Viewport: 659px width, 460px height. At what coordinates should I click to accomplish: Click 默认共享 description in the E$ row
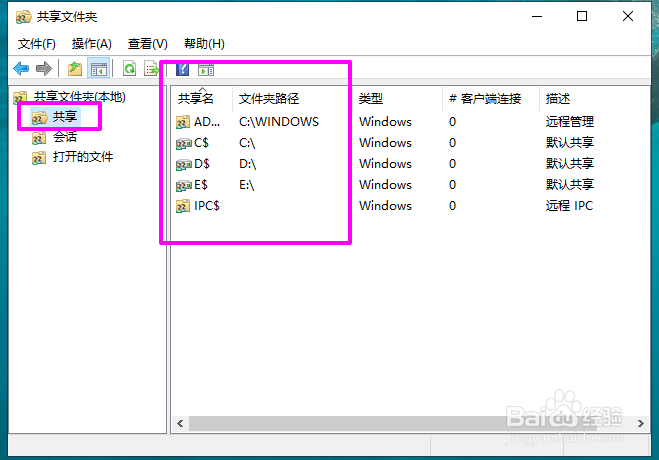[569, 184]
